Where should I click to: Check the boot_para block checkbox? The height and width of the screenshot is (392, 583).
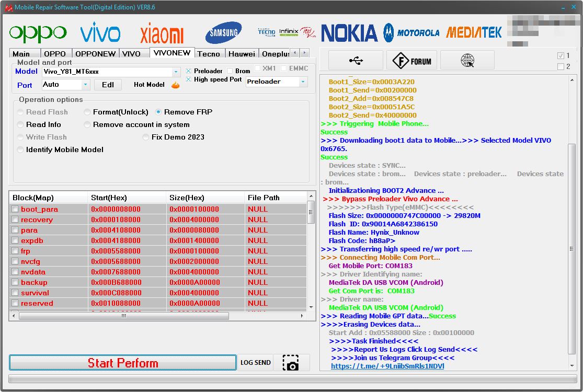click(15, 209)
